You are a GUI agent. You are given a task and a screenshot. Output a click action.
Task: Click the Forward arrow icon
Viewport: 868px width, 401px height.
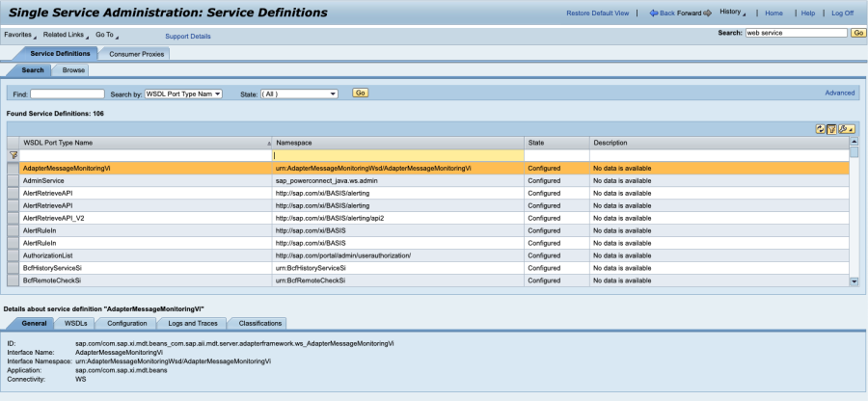(x=708, y=13)
